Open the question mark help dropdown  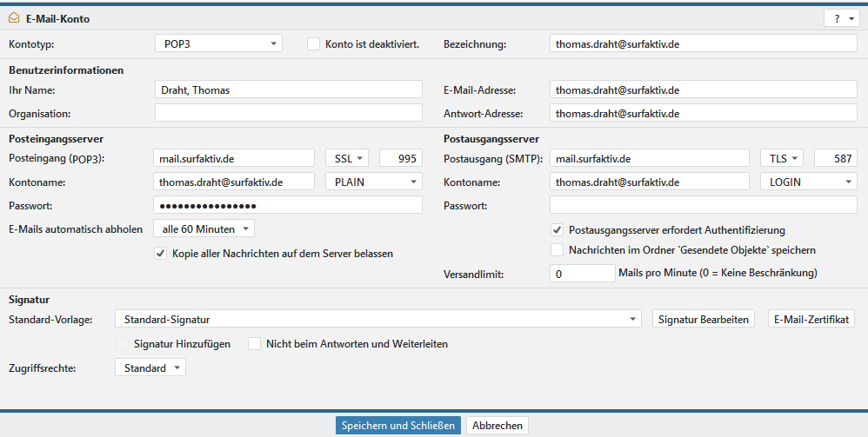pyautogui.click(x=840, y=18)
